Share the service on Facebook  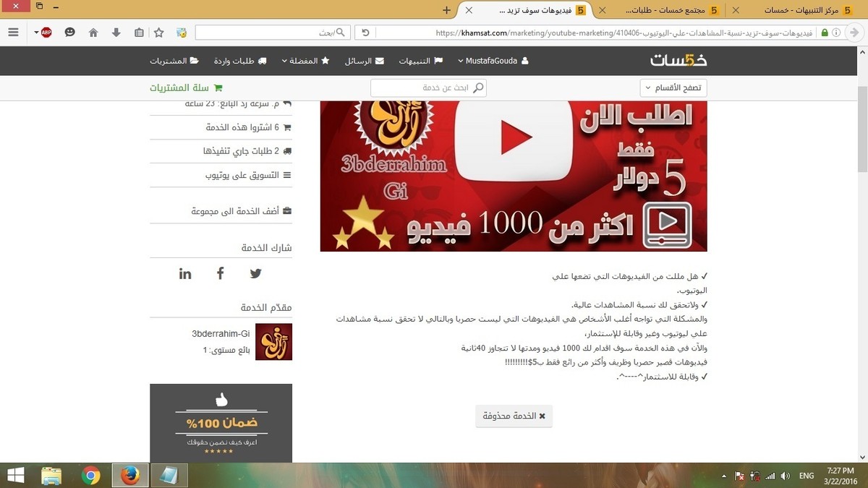[x=220, y=273]
